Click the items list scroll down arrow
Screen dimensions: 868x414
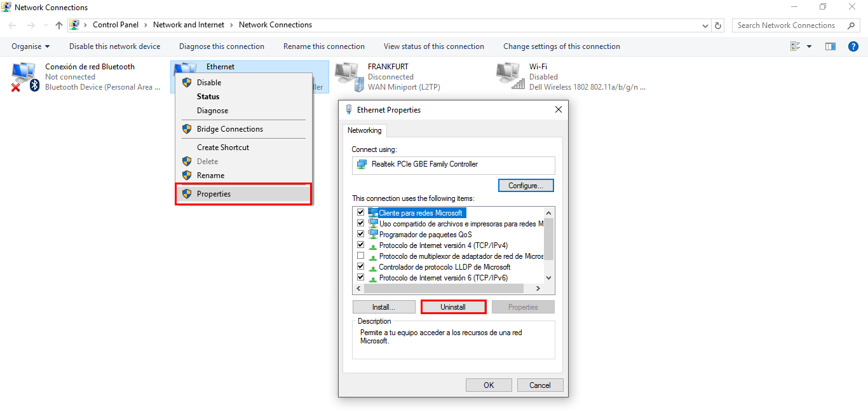(x=549, y=278)
